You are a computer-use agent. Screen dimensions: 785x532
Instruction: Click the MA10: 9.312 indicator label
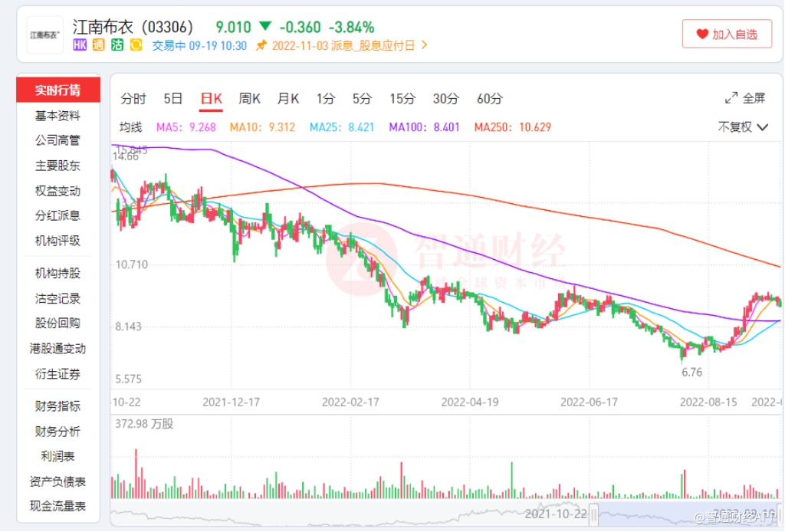click(x=262, y=127)
